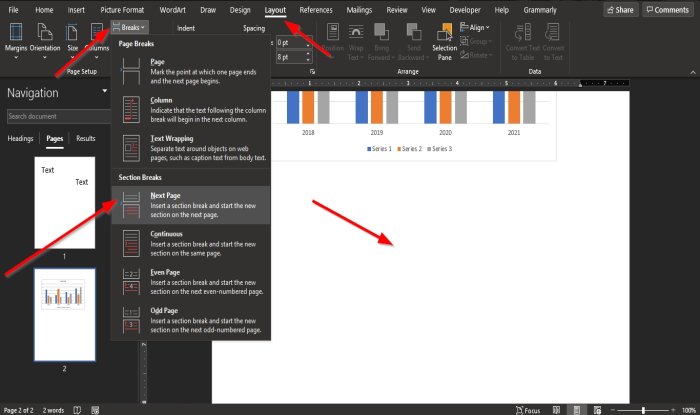Screen dimensions: 700x415
Task: Click the Even Page break icon
Action: (x=131, y=282)
